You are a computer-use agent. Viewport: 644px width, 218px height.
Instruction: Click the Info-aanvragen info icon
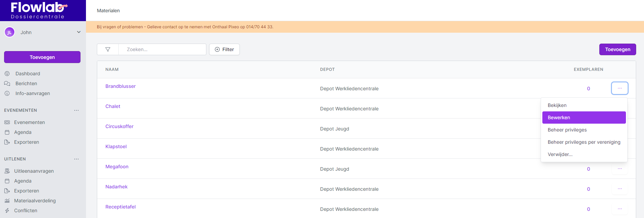coord(7,93)
